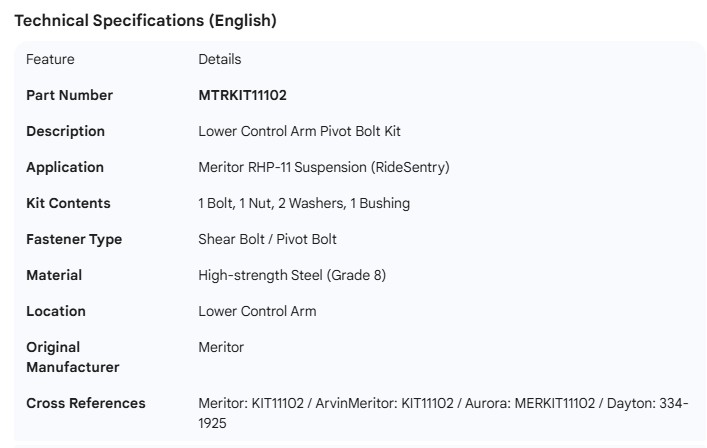Viewport: 707px width, 448px height.
Task: Click the Material row label
Action: [54, 275]
